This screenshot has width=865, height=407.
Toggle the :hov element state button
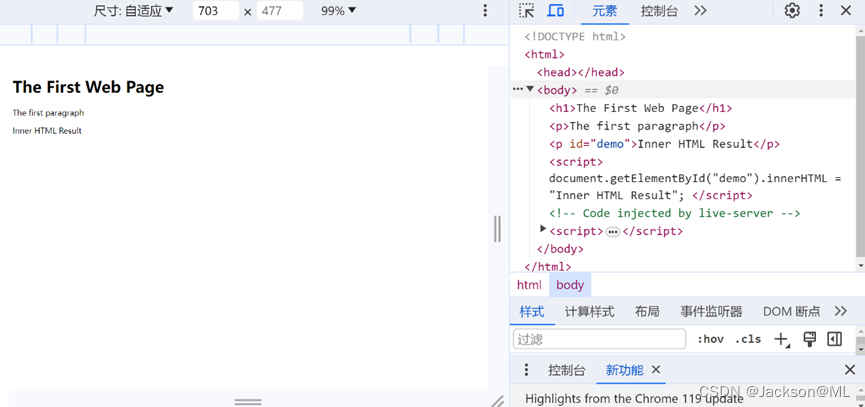coord(711,339)
